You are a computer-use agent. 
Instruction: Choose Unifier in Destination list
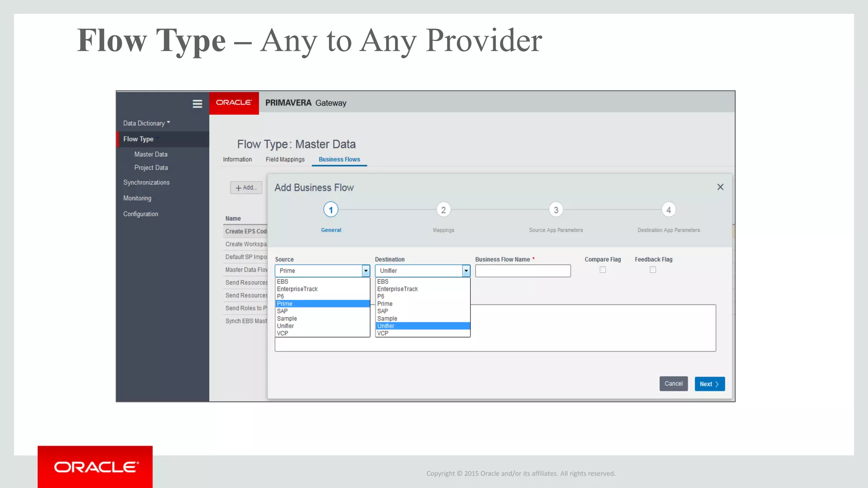[x=423, y=326]
